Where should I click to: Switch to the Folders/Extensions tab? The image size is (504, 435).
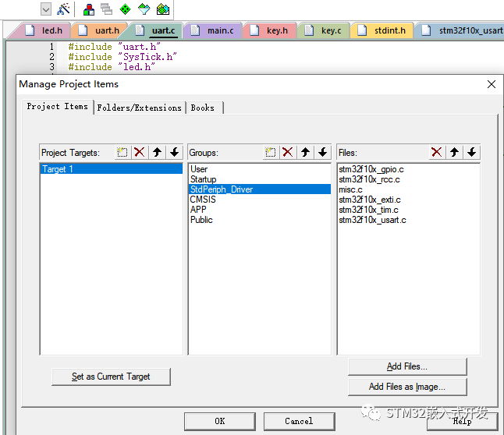(x=139, y=108)
